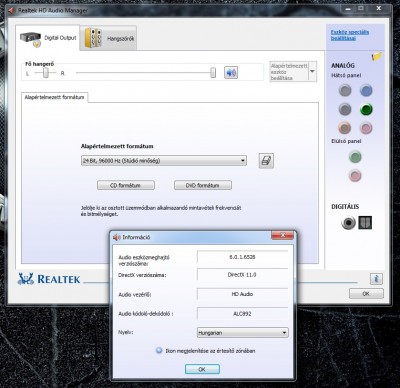This screenshot has width=400, height=388.
Task: Click the speaker icon in Információ title bar
Action: [x=117, y=237]
